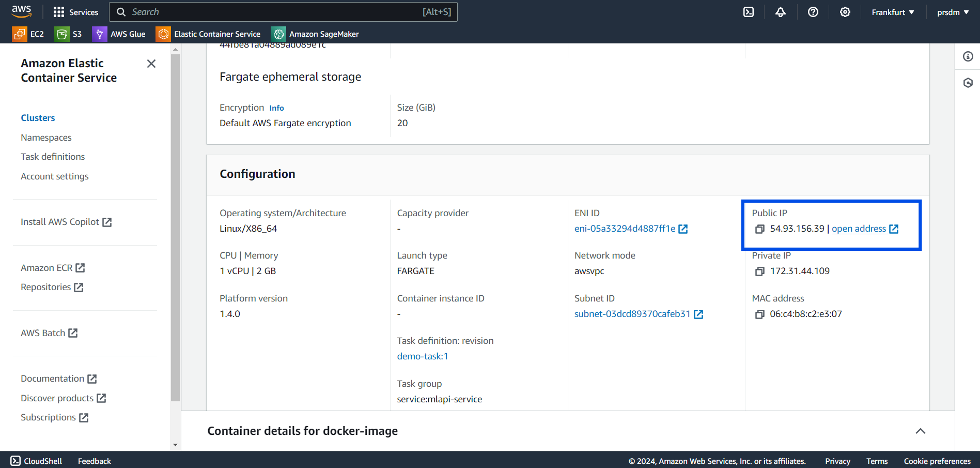Collapse Container details for docker-image panel
Viewport: 980px width, 468px height.
921,431
